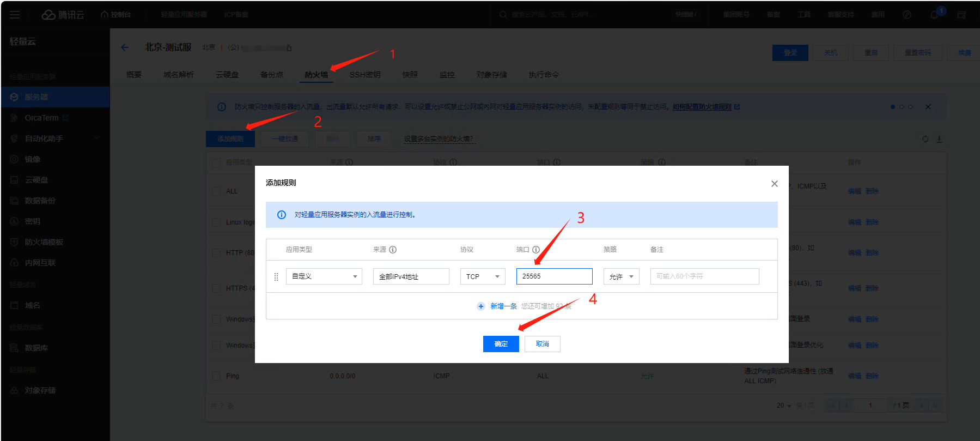This screenshot has width=980, height=441.
Task: Switch to the 云硬盘 tab
Action: coord(227,75)
